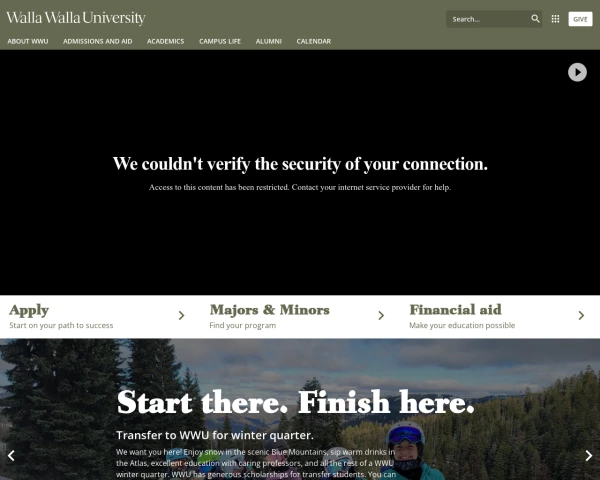Click the chevron beside Apply
Screen dimensions: 600x480
[181, 315]
